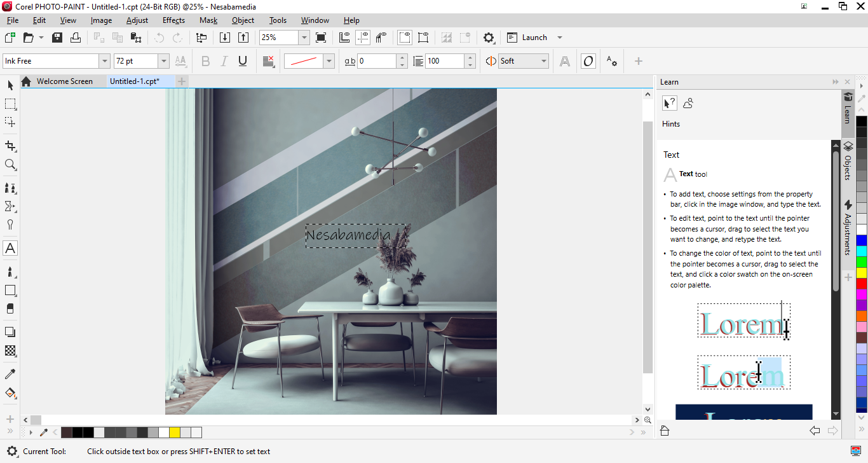
Task: Select the Zoom tool in toolbox
Action: click(10, 165)
